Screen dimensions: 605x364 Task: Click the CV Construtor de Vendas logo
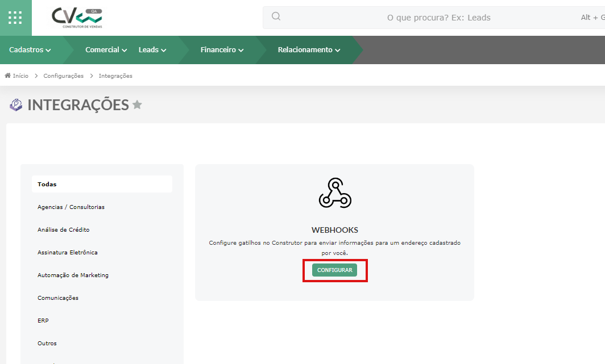click(77, 18)
